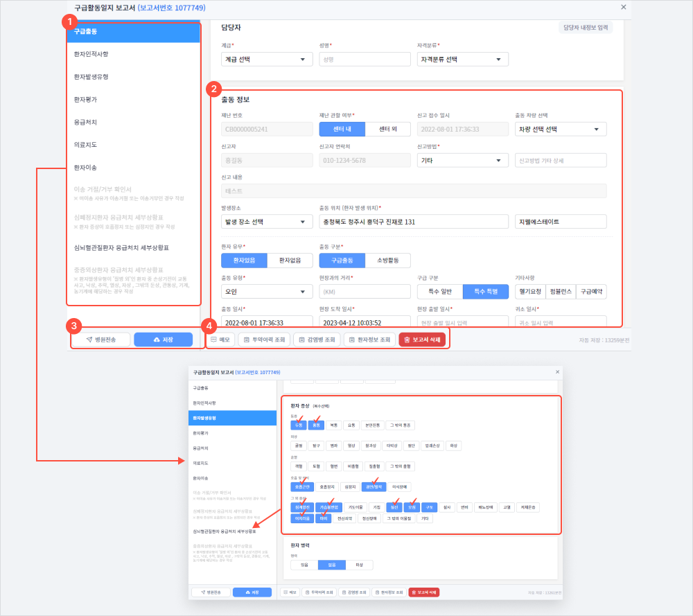Toggle 호흡곤란 symptom chip in lower window
This screenshot has width=693, height=616.
click(302, 487)
